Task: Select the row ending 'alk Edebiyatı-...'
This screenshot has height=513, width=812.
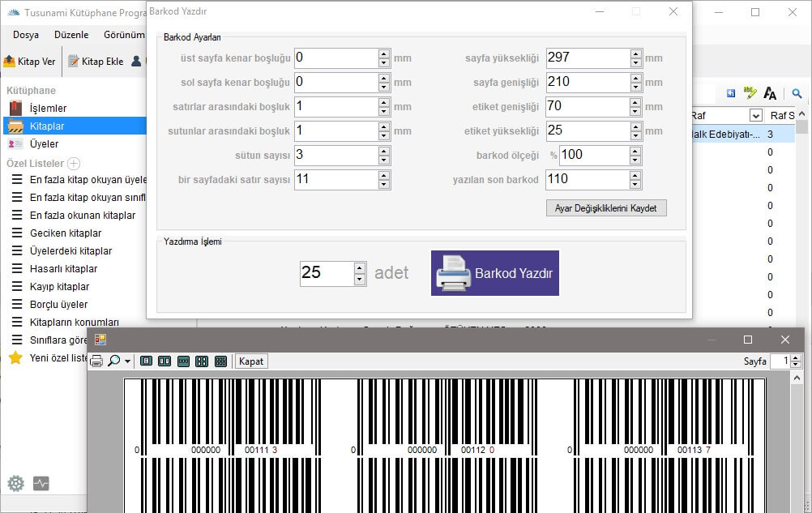Action: pos(742,135)
